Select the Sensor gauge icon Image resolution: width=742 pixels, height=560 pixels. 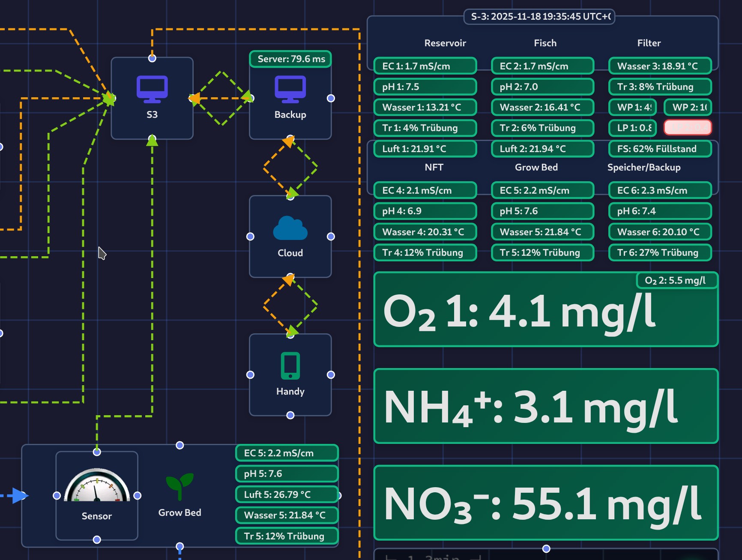[97, 486]
